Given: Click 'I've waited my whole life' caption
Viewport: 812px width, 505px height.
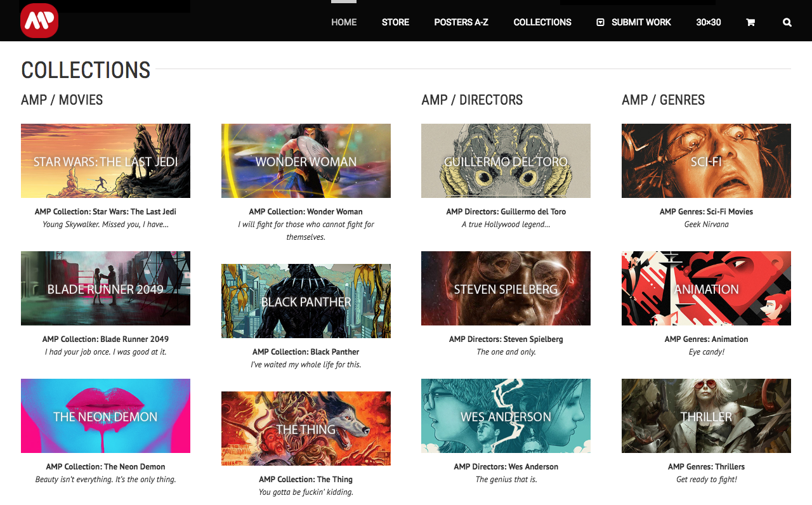Looking at the screenshot, I should [306, 365].
